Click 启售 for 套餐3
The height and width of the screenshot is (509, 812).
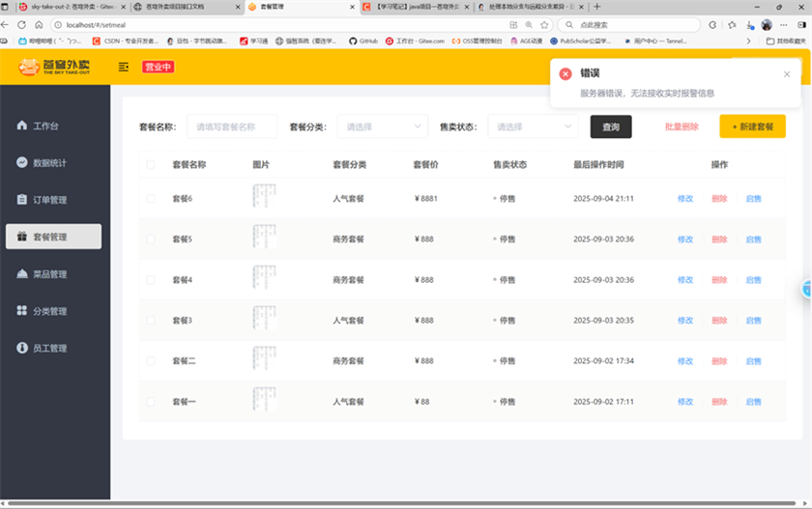(x=753, y=321)
